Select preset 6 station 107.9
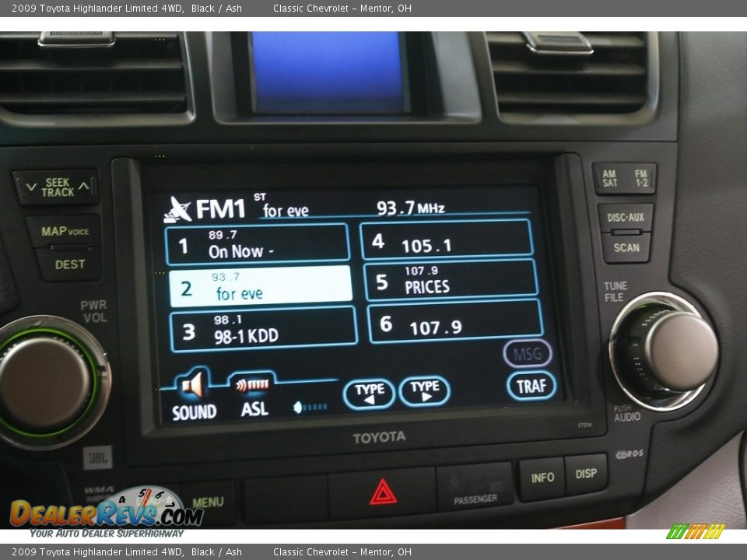The image size is (747, 560). [x=455, y=322]
